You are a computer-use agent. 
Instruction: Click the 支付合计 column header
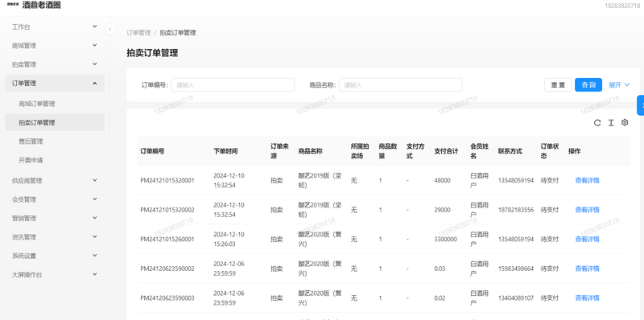tap(447, 151)
